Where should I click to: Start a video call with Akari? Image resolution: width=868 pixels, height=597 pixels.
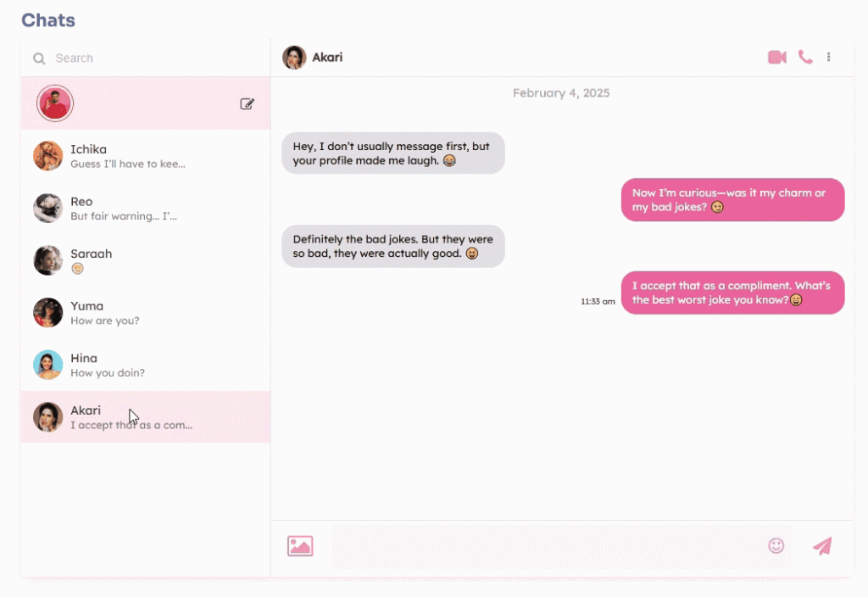pyautogui.click(x=776, y=57)
